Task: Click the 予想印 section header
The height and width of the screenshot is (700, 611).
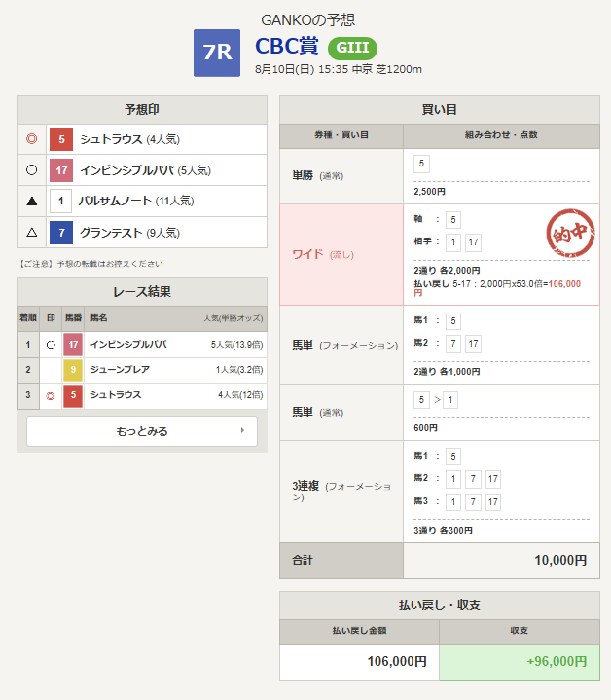Action: pos(142,110)
